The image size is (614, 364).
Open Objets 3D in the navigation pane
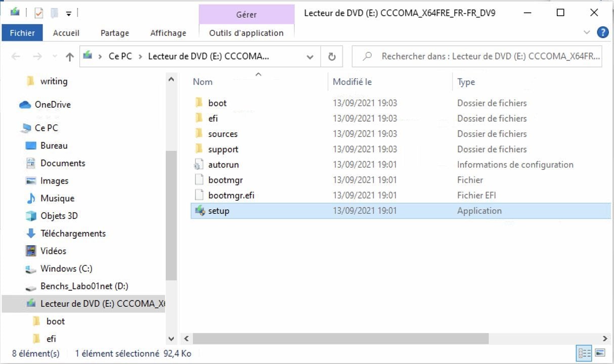coord(59,216)
